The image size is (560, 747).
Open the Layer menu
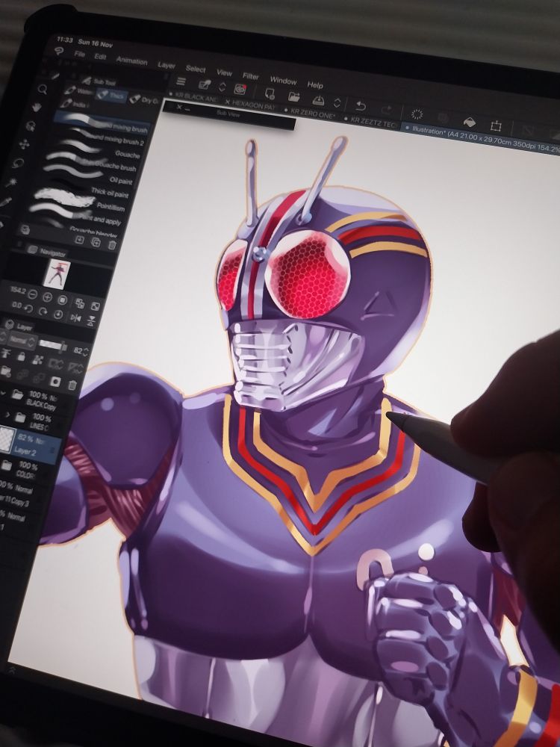167,65
